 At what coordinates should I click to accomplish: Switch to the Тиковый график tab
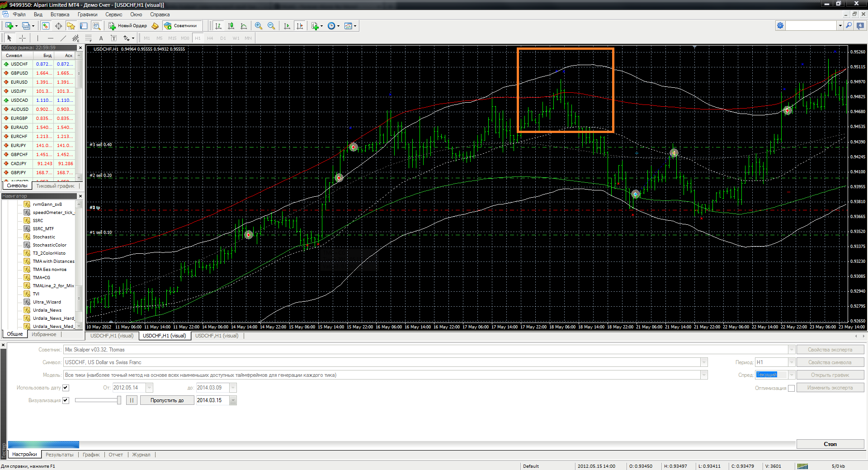pyautogui.click(x=55, y=186)
